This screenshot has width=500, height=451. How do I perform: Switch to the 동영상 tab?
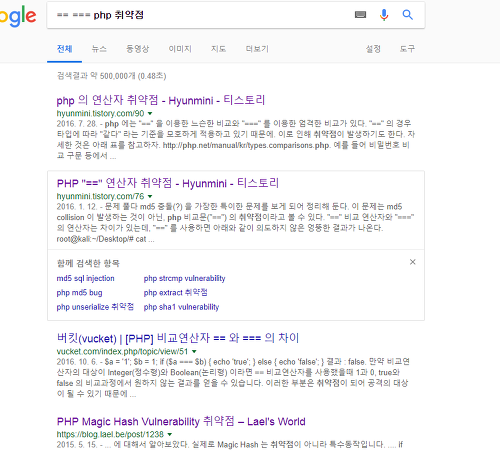tap(138, 49)
